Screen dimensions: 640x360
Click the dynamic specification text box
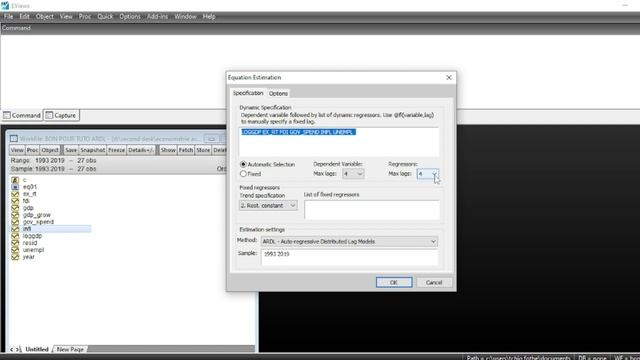pos(339,142)
